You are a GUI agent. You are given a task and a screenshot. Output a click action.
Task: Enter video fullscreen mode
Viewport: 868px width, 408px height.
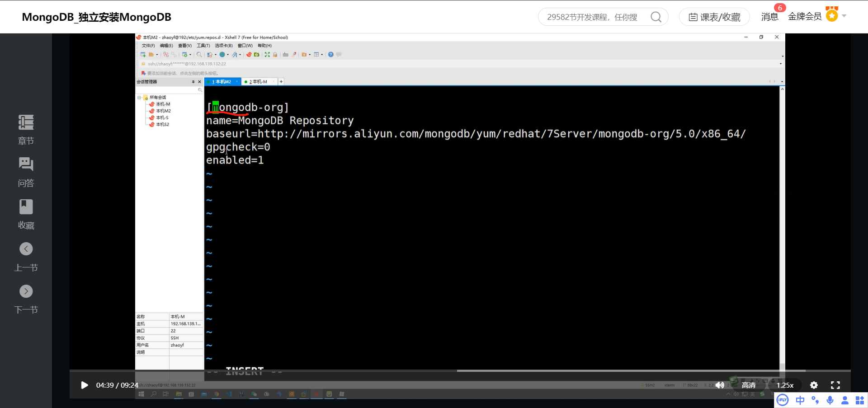point(835,385)
